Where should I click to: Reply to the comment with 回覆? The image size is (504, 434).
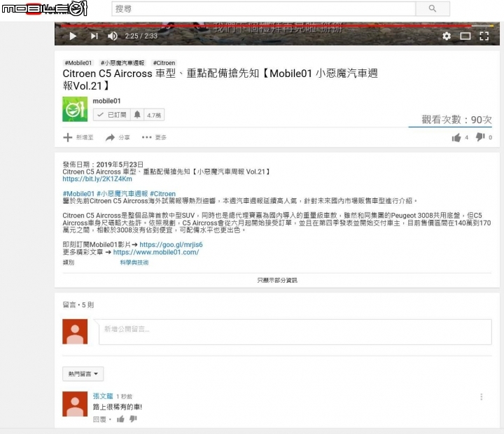pyautogui.click(x=99, y=419)
